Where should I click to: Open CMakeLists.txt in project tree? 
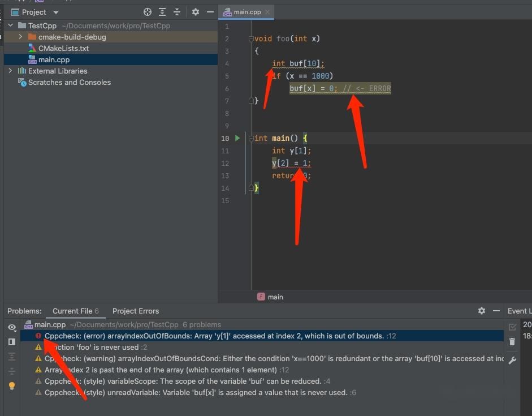coord(63,48)
